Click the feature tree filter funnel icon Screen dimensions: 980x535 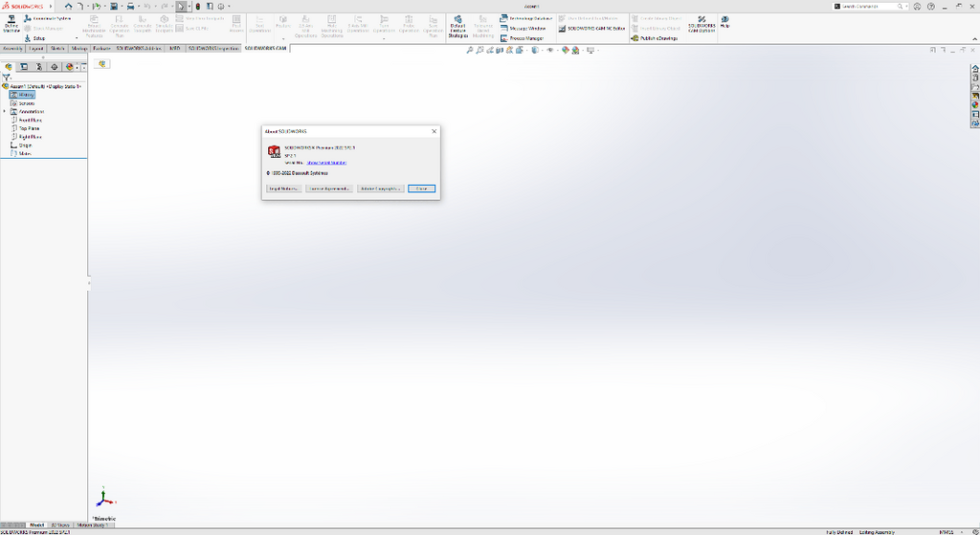click(x=7, y=78)
